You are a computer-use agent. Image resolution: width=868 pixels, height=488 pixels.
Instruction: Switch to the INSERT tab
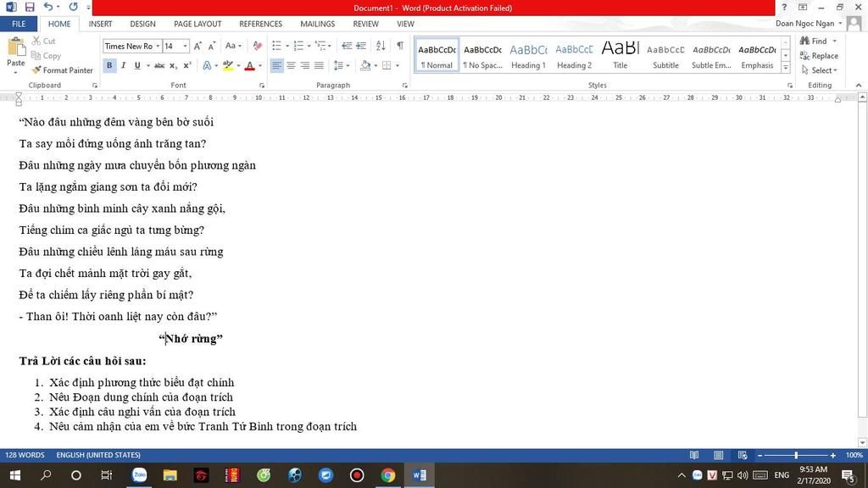(100, 24)
